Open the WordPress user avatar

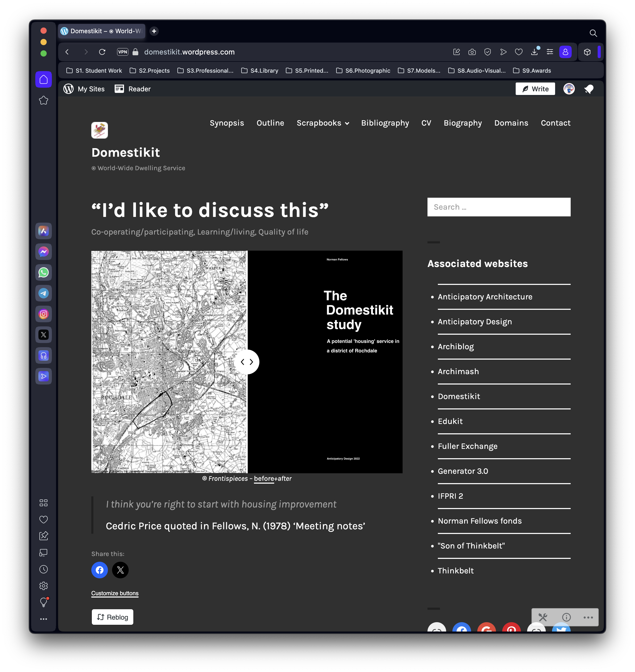pyautogui.click(x=569, y=89)
